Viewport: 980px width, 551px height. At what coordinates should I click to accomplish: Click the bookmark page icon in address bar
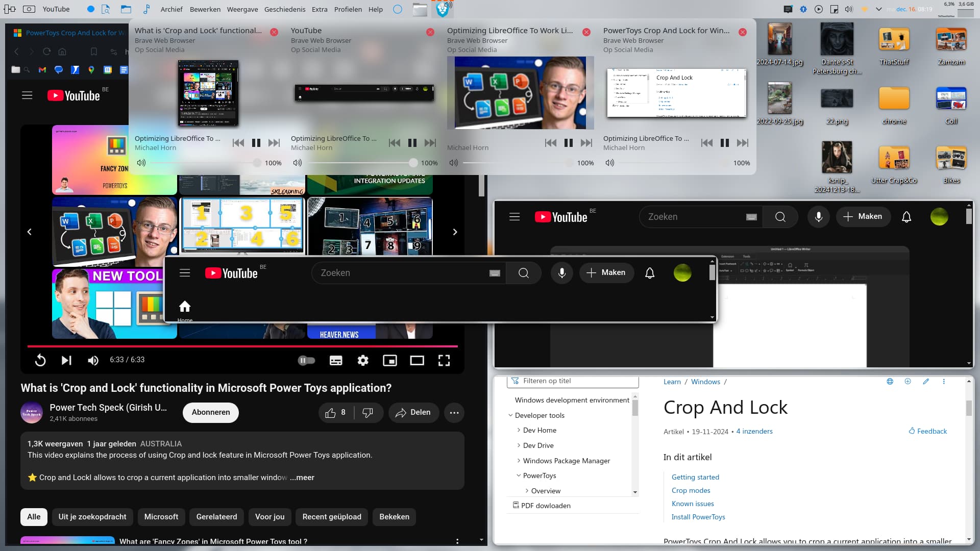pos(94,52)
